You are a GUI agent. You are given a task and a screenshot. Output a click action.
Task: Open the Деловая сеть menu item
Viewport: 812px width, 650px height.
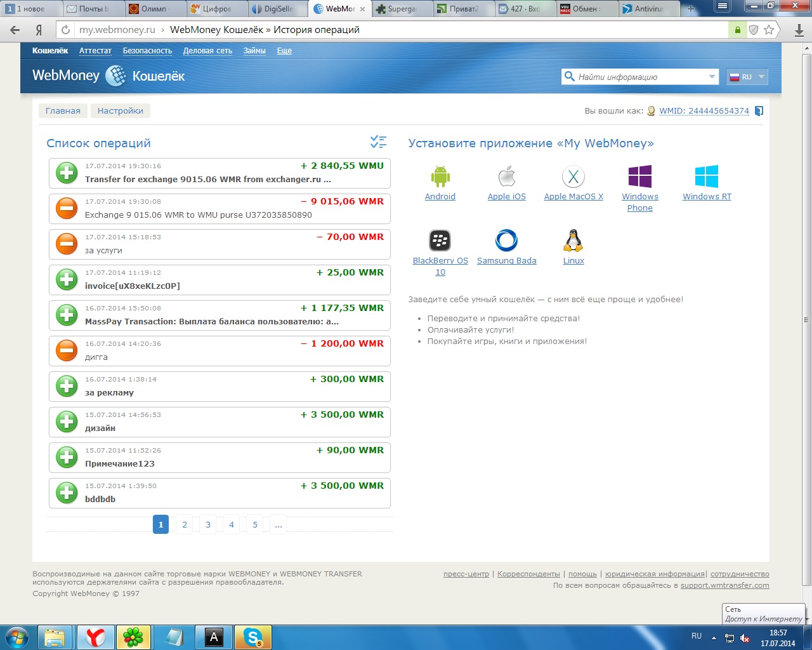point(207,51)
